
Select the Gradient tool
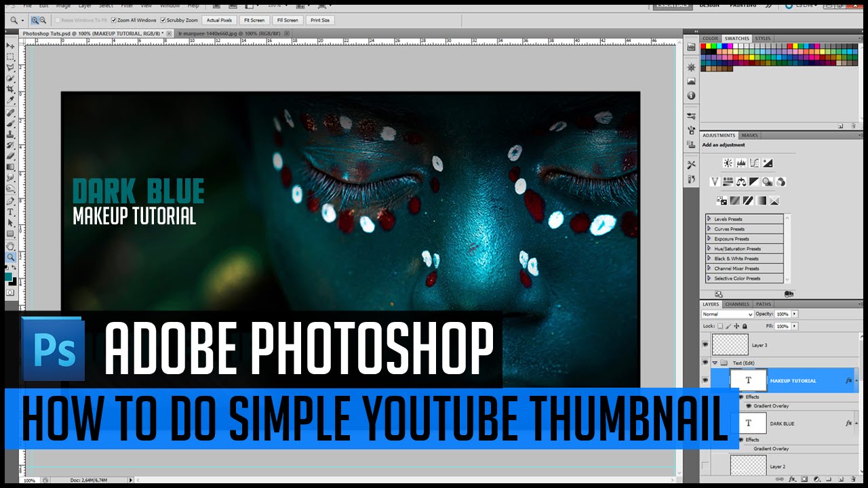[11, 167]
